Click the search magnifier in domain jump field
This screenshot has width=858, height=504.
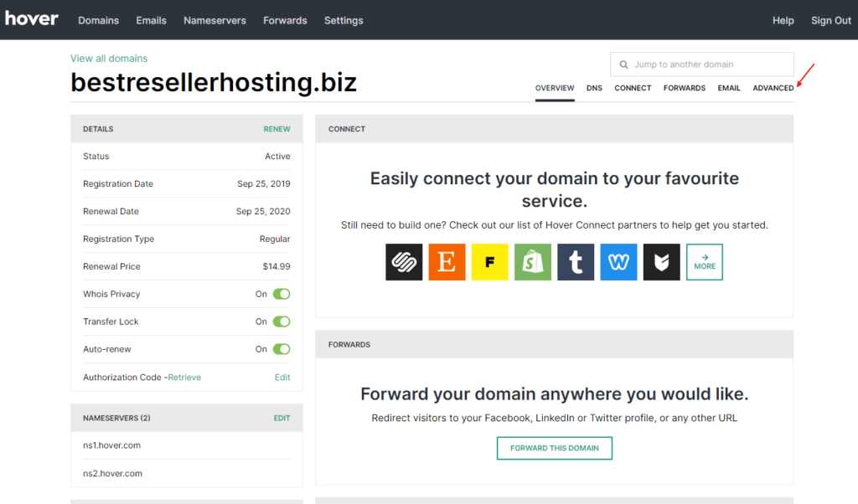623,64
